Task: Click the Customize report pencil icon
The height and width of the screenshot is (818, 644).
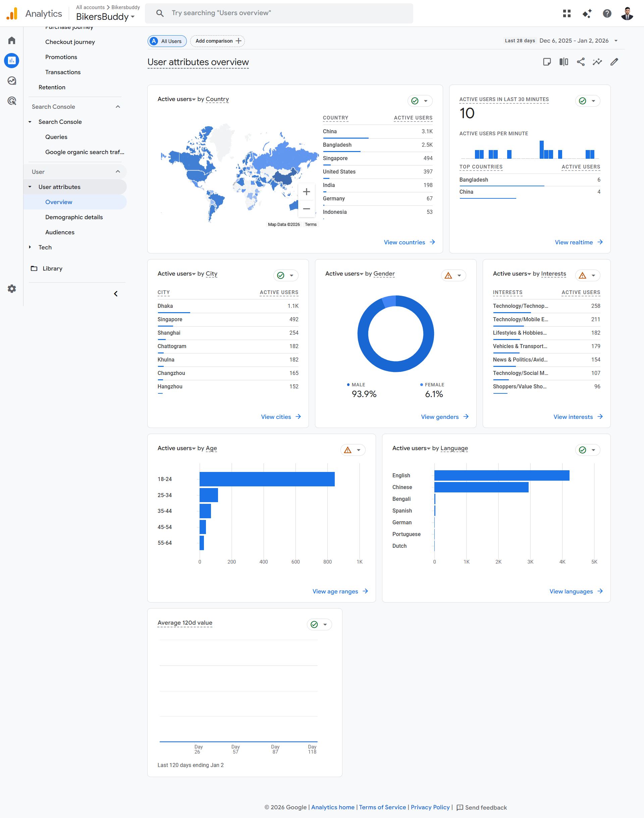Action: [x=614, y=62]
